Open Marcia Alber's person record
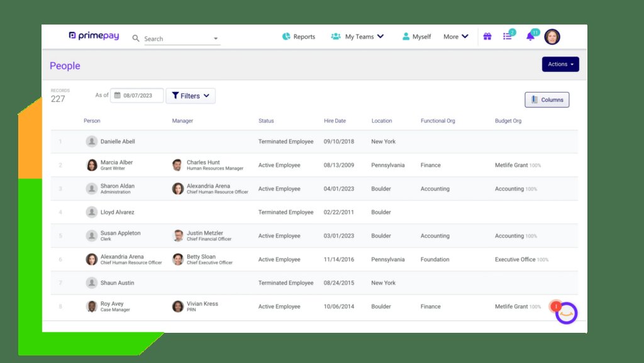This screenshot has width=644, height=363. (x=116, y=162)
